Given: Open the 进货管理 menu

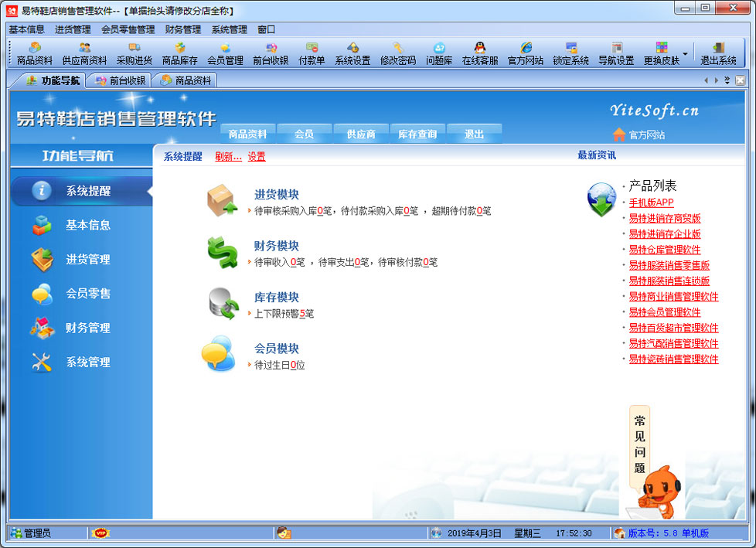Looking at the screenshot, I should tap(73, 29).
